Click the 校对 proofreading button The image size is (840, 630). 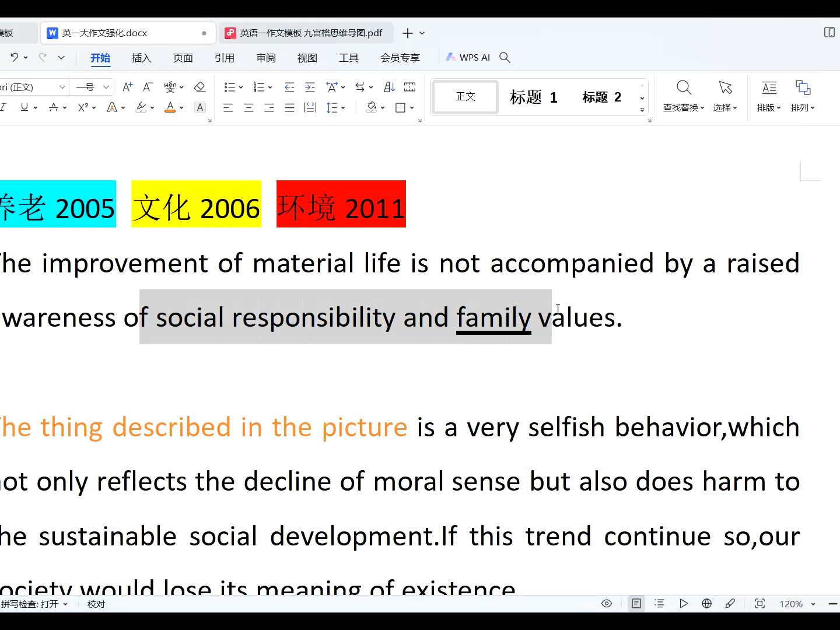96,604
